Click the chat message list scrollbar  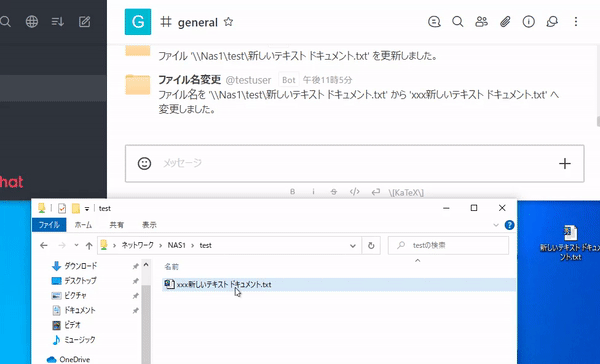(x=597, y=121)
